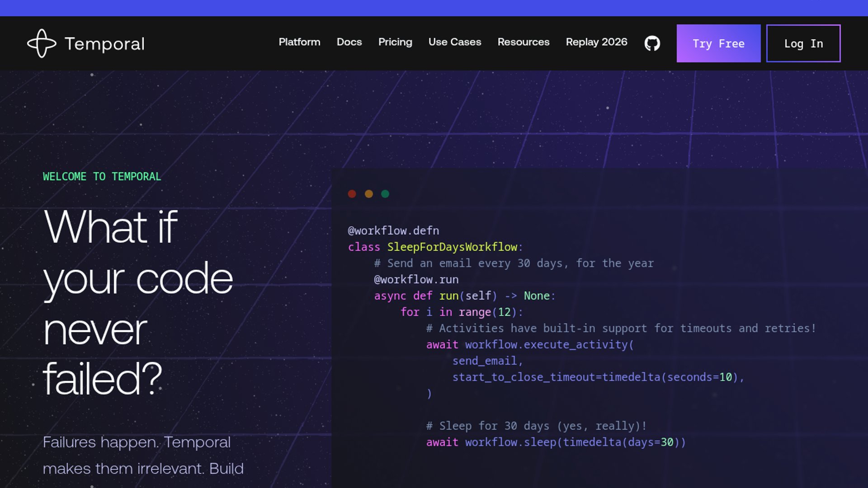Viewport: 868px width, 488px height.
Task: Click the top blue announcement banner
Action: coord(434,8)
